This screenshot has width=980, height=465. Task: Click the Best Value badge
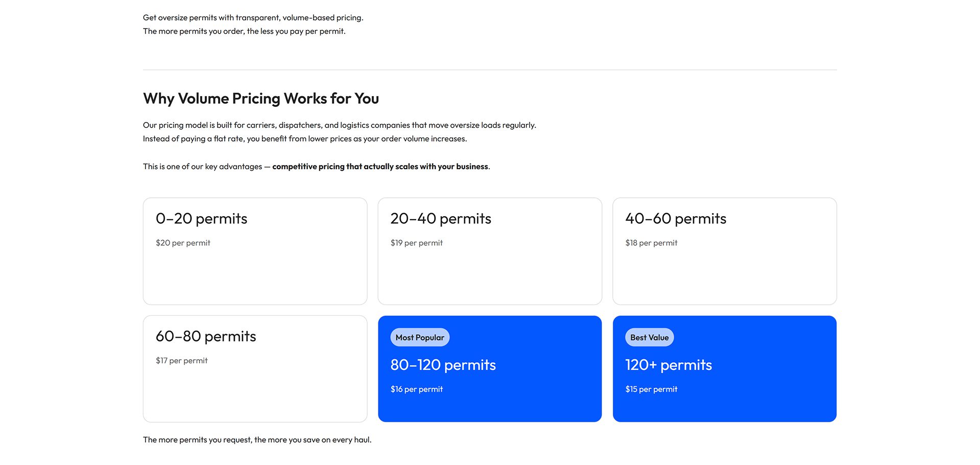649,337
